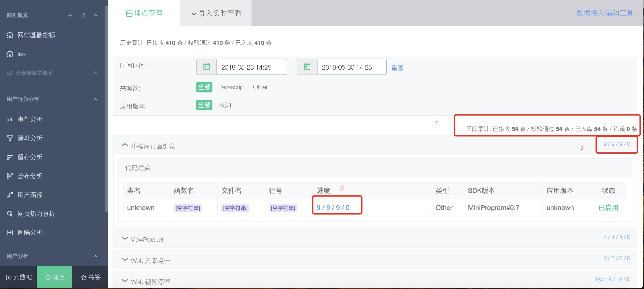
Task: Open start date calendar icon
Action: coord(207,67)
